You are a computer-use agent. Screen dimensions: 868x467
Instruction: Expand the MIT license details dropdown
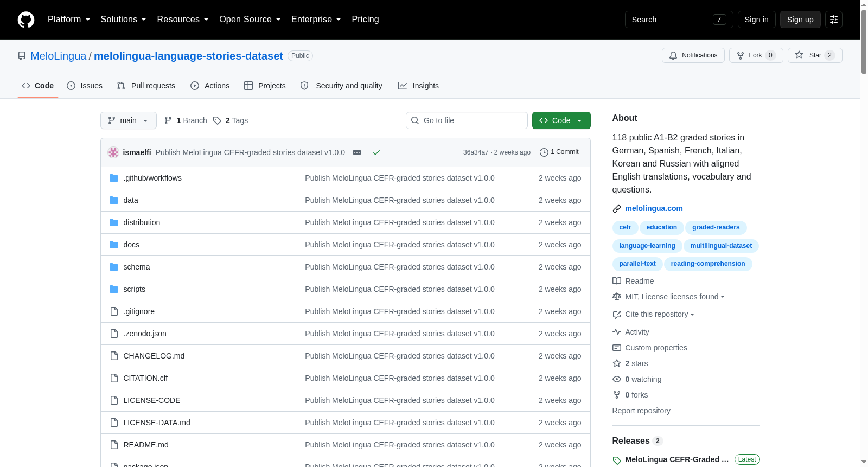click(x=675, y=297)
